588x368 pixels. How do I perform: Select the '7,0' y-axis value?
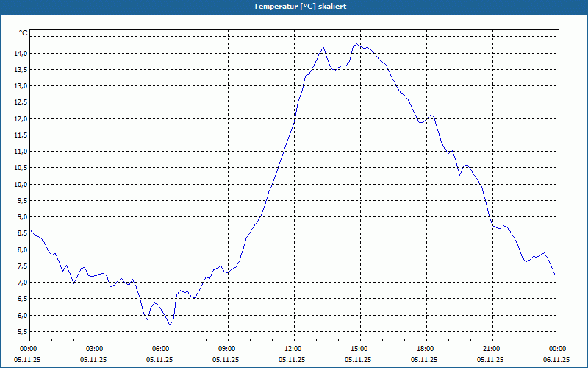23,282
